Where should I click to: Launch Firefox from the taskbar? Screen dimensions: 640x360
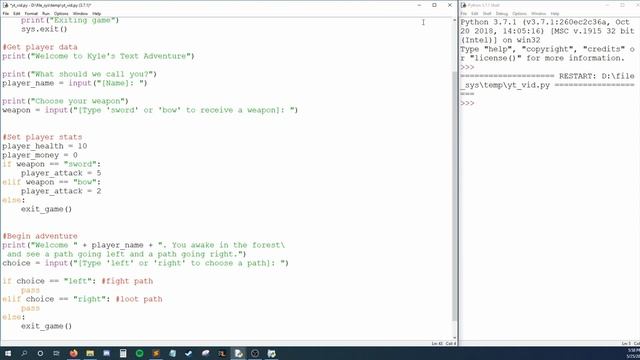pyautogui.click(x=73, y=353)
